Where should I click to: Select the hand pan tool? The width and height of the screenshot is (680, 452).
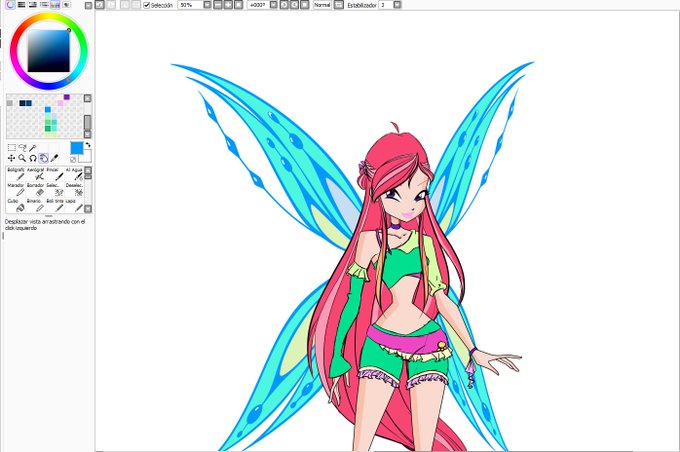pos(43,158)
